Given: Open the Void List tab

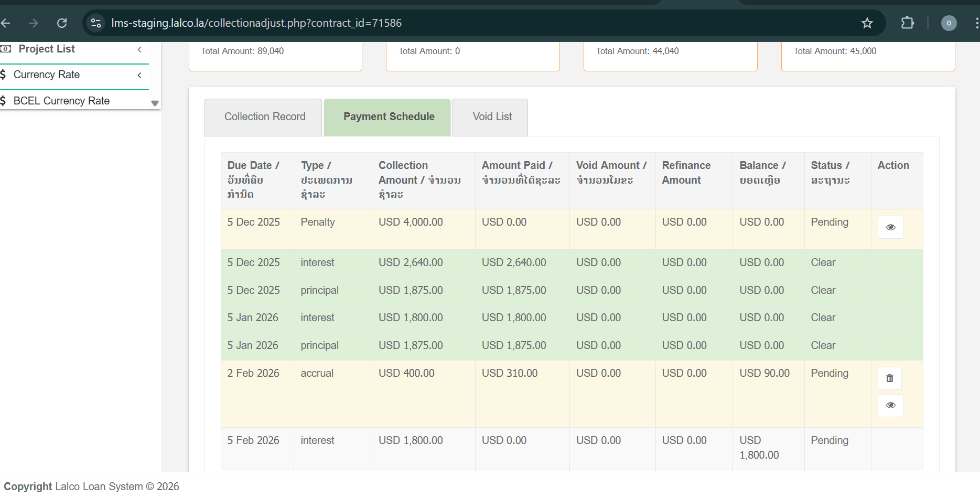Looking at the screenshot, I should pyautogui.click(x=491, y=117).
